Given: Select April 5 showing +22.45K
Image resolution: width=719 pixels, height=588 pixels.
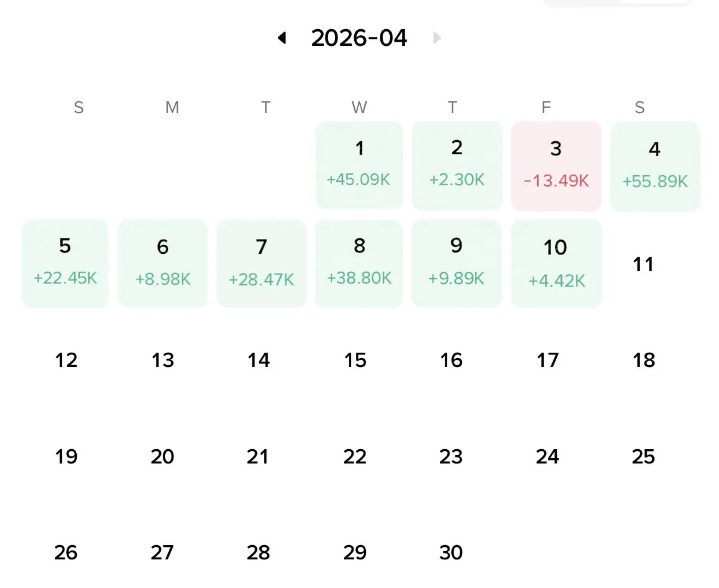Looking at the screenshot, I should pyautogui.click(x=65, y=263).
